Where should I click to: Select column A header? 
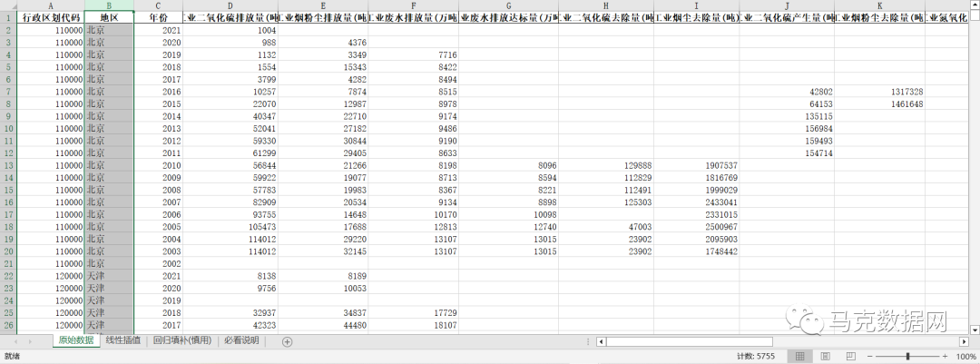pyautogui.click(x=51, y=5)
